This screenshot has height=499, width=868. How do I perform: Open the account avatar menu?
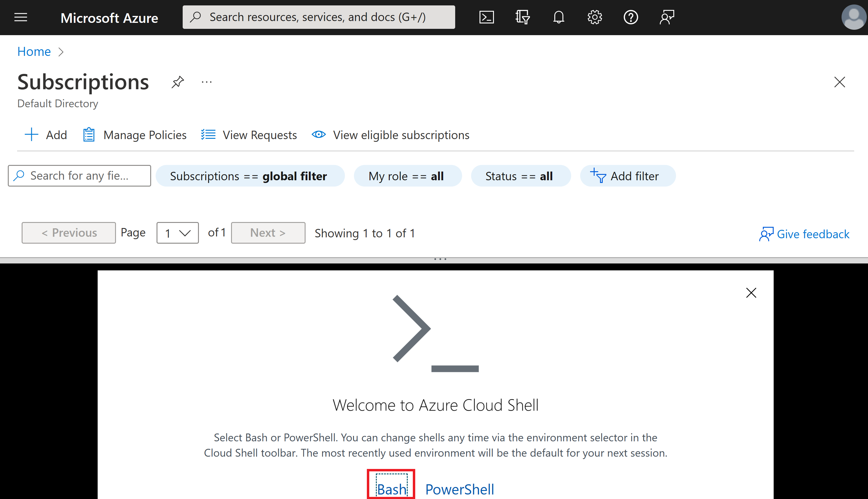tap(854, 17)
